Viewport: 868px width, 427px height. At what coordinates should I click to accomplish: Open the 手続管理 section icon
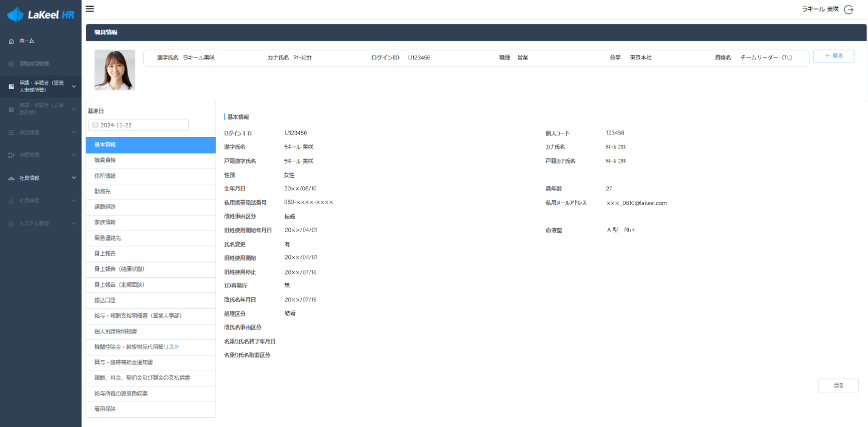(10, 155)
